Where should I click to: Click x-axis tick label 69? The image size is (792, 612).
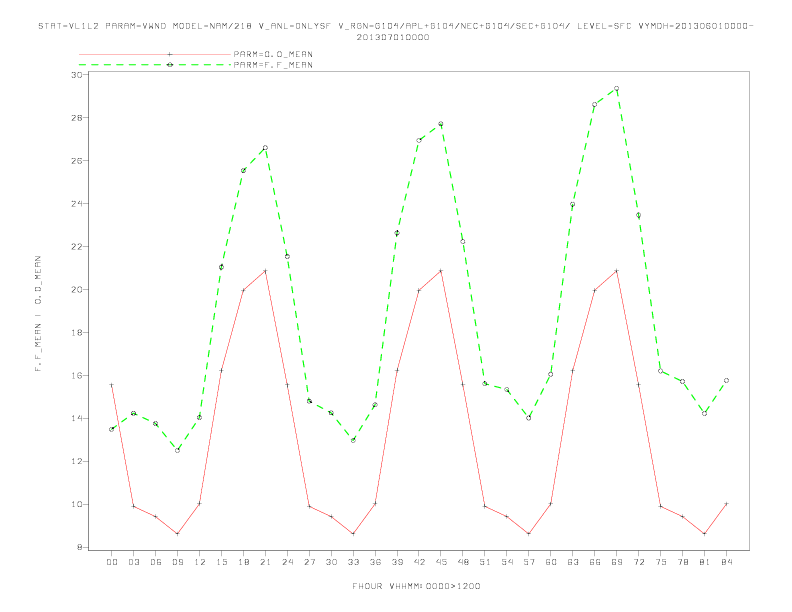point(617,562)
